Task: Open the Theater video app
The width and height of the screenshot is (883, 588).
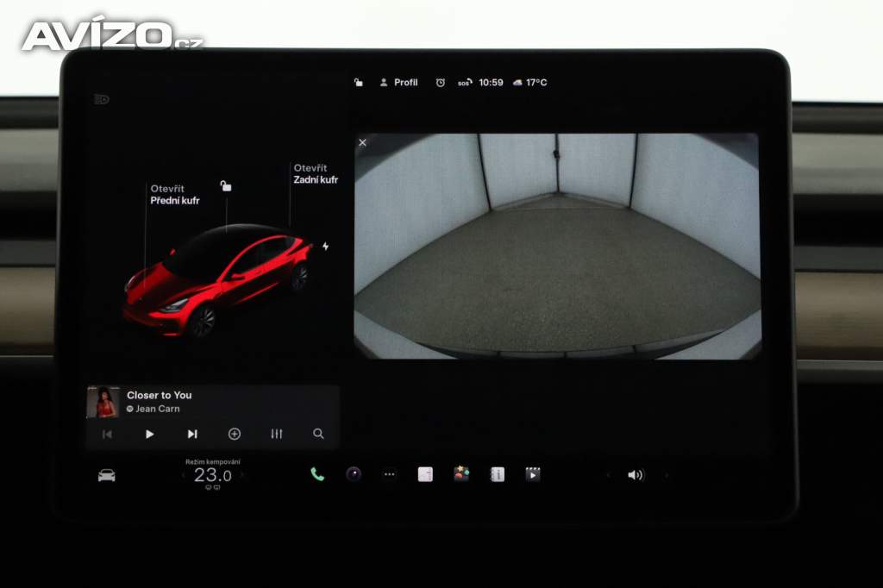Action: click(x=533, y=474)
